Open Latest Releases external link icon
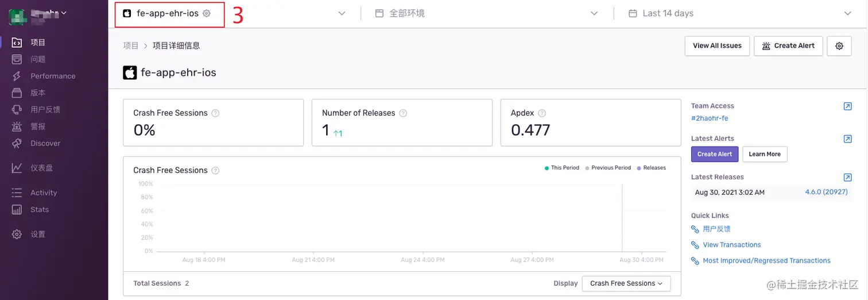Viewport: 868px width, 300px height. tap(847, 178)
